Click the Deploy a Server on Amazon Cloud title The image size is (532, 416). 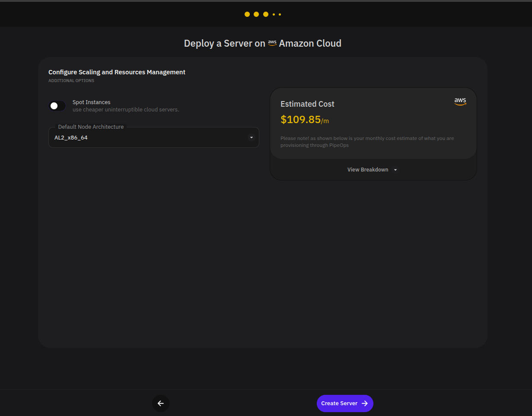click(x=263, y=43)
